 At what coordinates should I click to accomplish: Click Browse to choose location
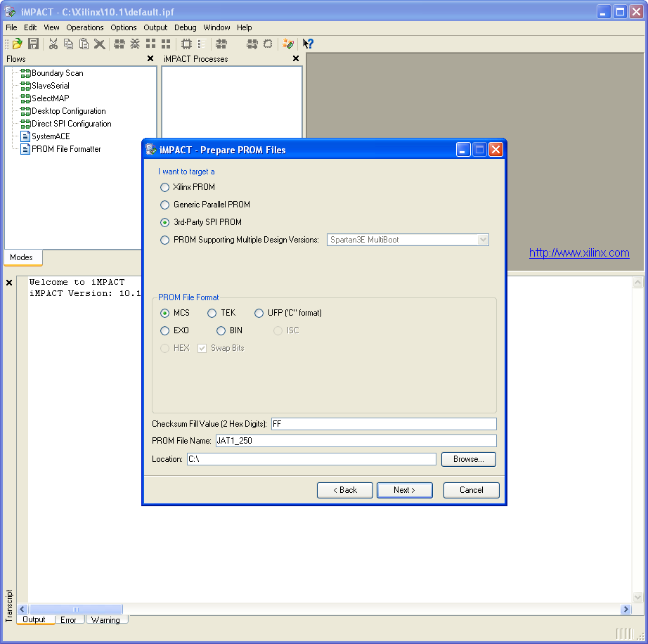[x=468, y=459]
